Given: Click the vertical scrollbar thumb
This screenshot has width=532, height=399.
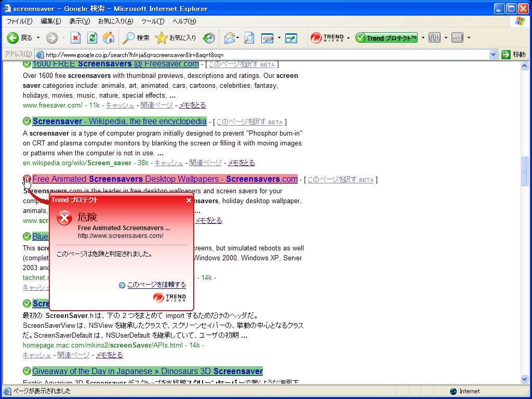Looking at the screenshot, I should click(x=524, y=171).
